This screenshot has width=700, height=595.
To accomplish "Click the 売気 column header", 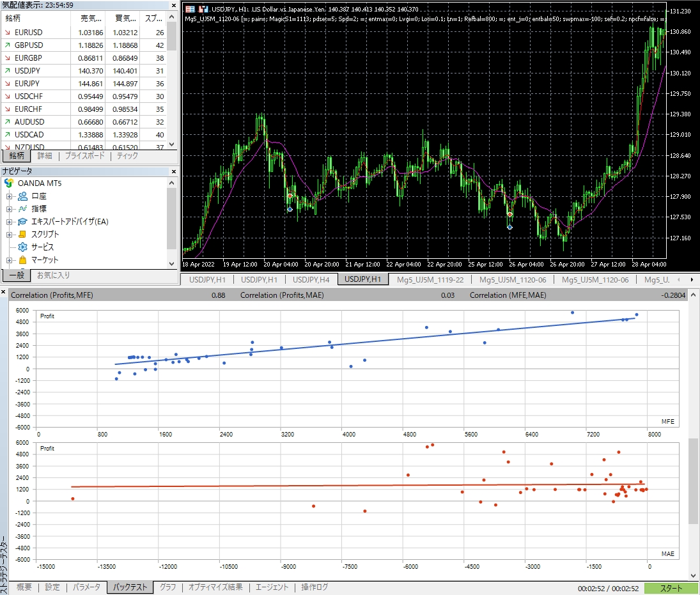I will tap(88, 19).
